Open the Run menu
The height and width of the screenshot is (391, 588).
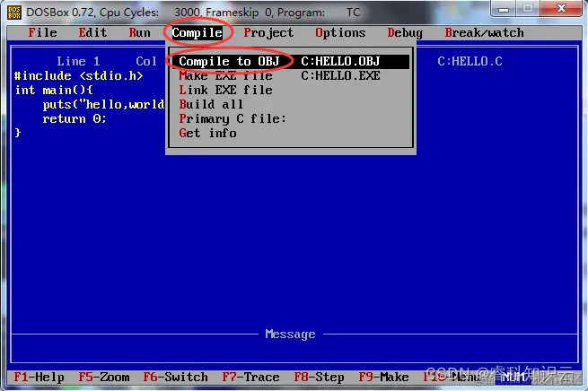pyautogui.click(x=139, y=32)
